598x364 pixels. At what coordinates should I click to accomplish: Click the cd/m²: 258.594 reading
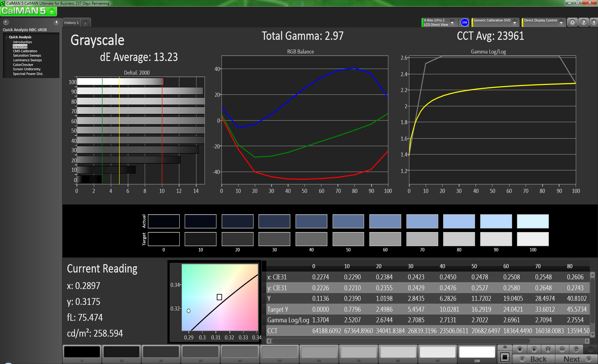(x=95, y=333)
